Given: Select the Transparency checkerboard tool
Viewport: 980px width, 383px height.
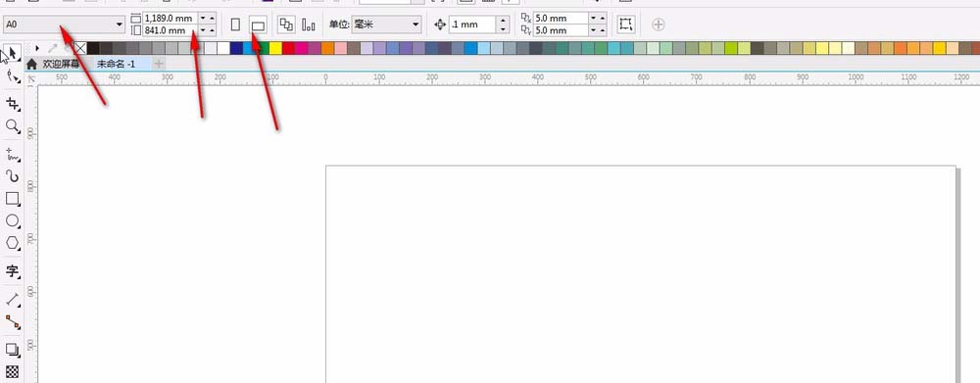Looking at the screenshot, I should [x=13, y=372].
